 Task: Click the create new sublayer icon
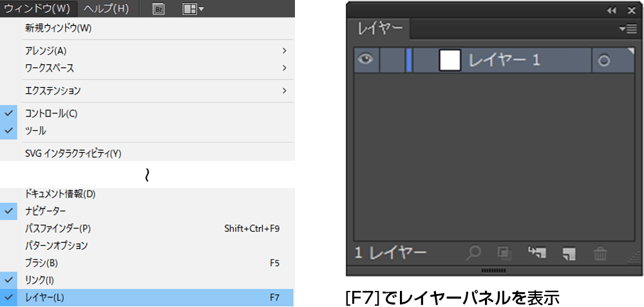point(537,253)
